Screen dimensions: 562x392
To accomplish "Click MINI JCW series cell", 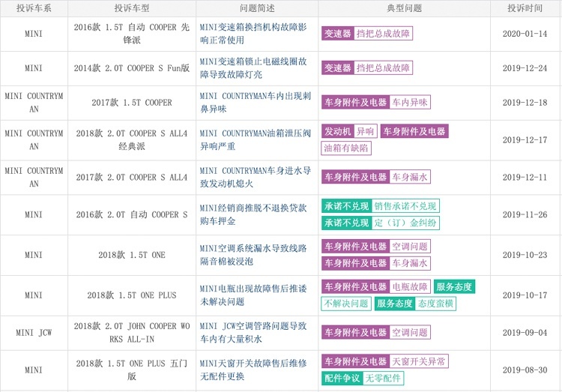I will [34, 333].
